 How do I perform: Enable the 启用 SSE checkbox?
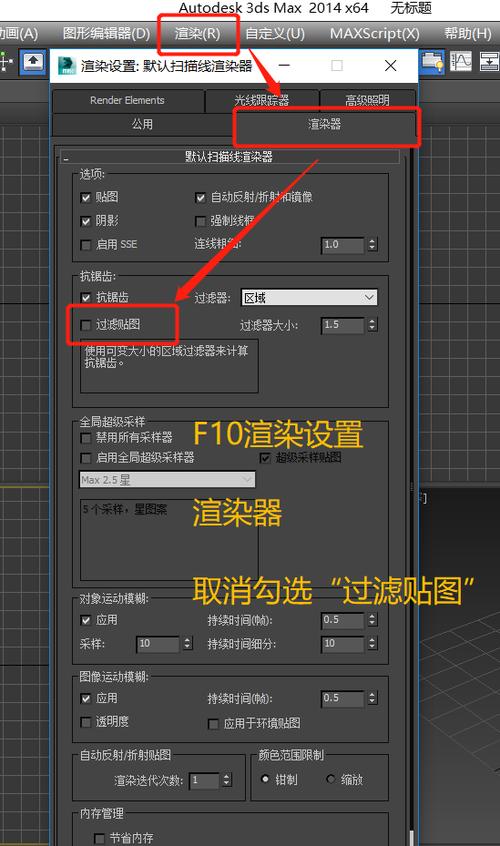point(86,245)
